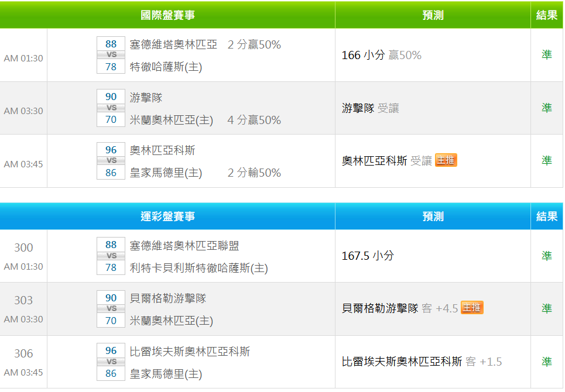This screenshot has width=565, height=392.
Task: Click score 86 in 運彩盤 match 306
Action: [111, 373]
